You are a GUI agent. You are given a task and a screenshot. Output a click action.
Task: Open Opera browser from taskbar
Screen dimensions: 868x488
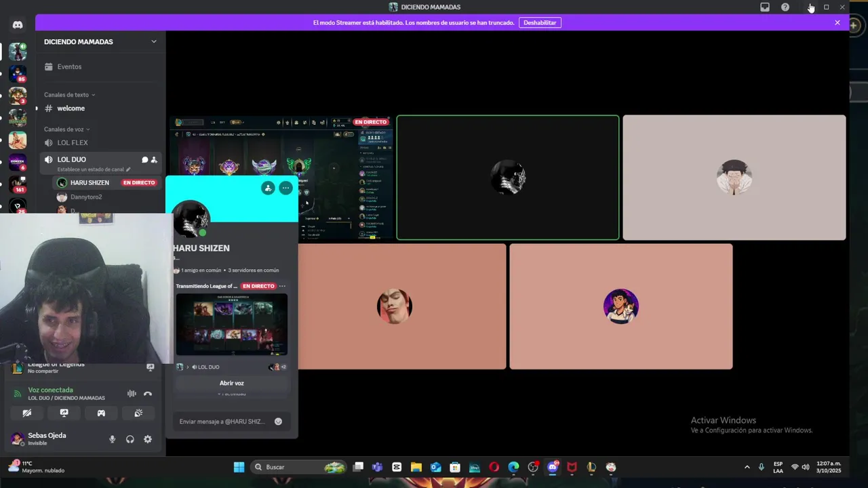coord(494,467)
